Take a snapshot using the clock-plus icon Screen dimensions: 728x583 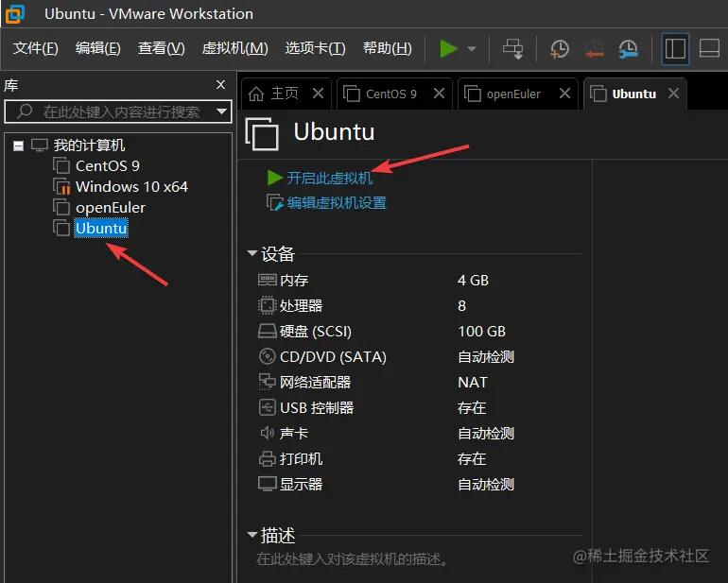pyautogui.click(x=560, y=49)
